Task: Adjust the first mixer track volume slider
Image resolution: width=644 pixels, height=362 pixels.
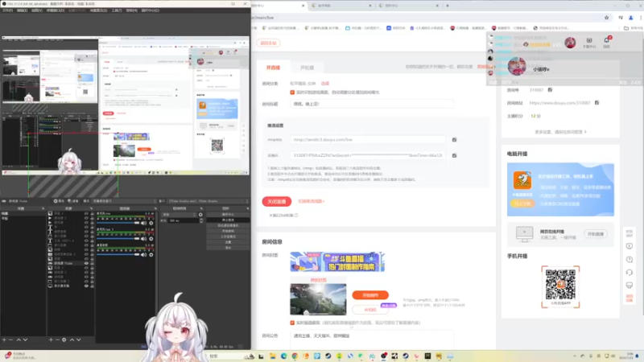Action: 118,223
